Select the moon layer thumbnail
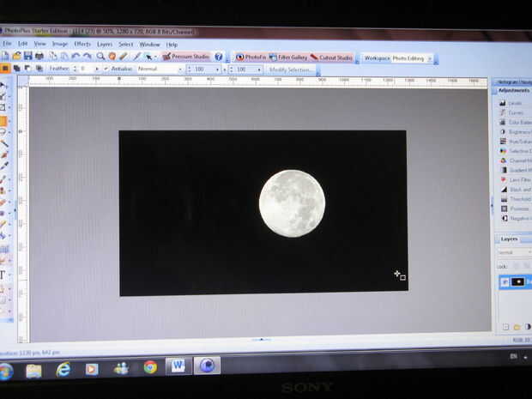 517,281
